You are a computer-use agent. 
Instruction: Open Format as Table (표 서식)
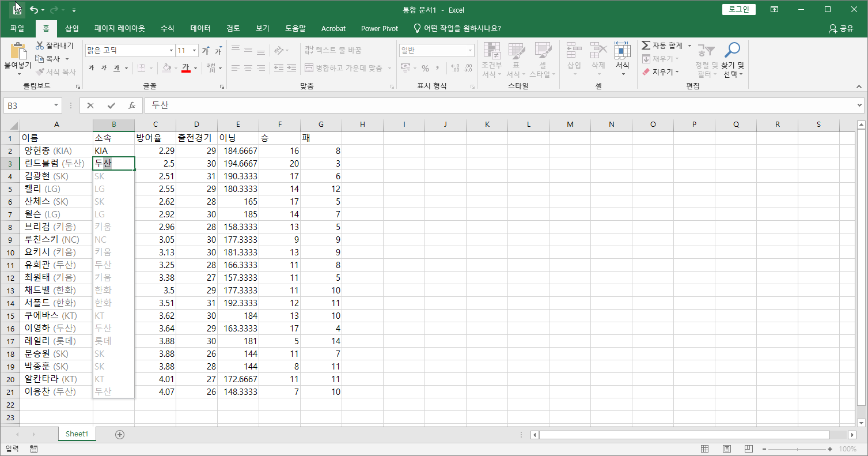click(x=516, y=61)
